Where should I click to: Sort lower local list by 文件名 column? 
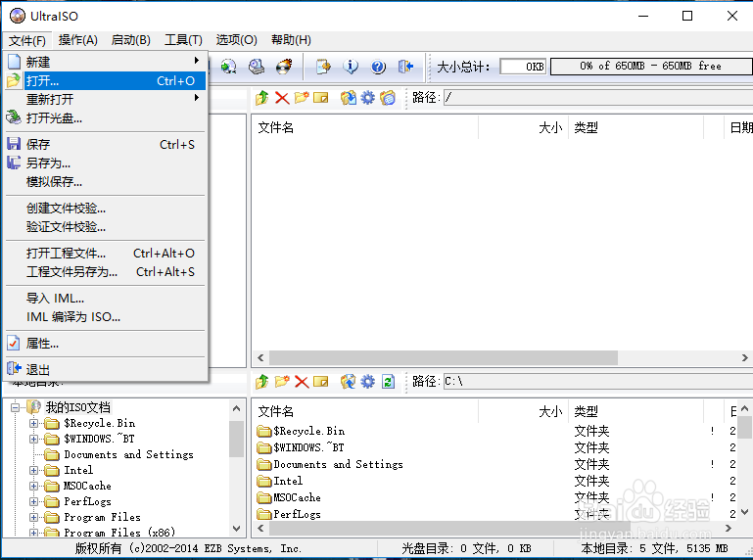pyautogui.click(x=365, y=411)
